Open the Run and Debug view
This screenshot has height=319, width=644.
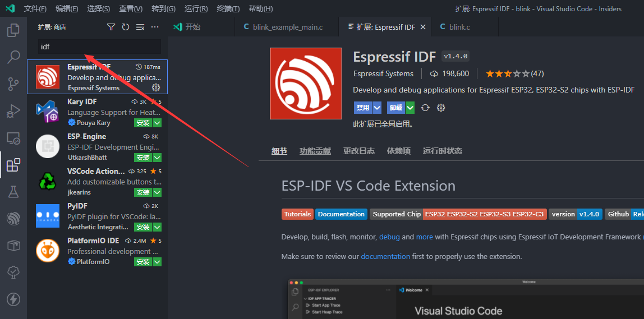coord(13,111)
